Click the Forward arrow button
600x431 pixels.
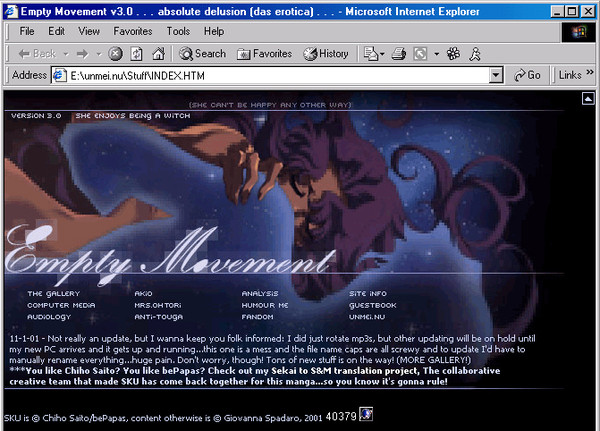(82, 54)
